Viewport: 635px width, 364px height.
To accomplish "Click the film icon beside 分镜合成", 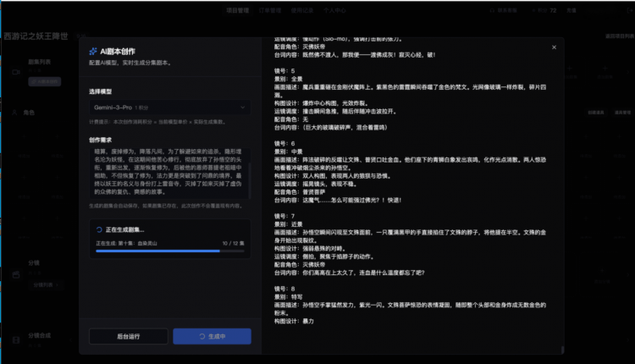I will coord(16,340).
